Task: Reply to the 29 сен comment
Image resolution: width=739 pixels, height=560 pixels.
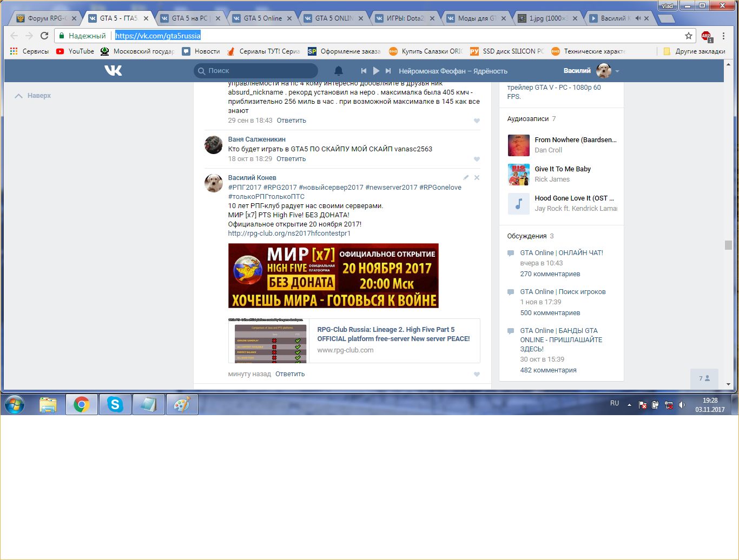Action: [291, 121]
